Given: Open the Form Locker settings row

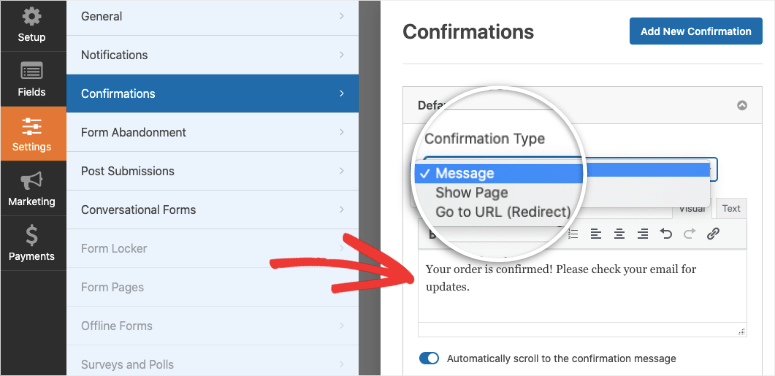Looking at the screenshot, I should (x=213, y=248).
